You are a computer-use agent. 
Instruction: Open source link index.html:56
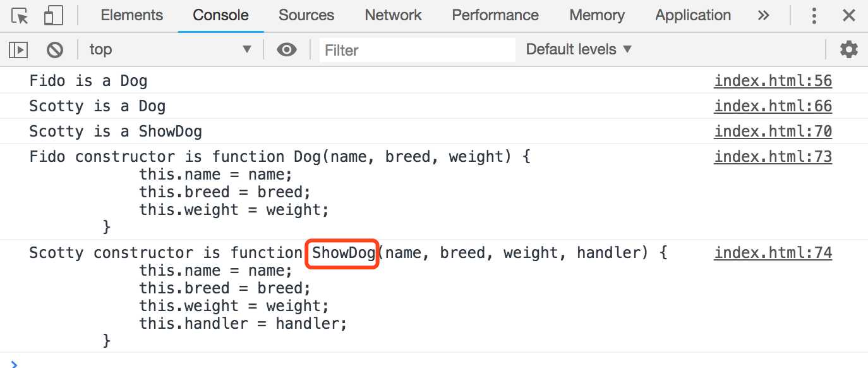[773, 81]
